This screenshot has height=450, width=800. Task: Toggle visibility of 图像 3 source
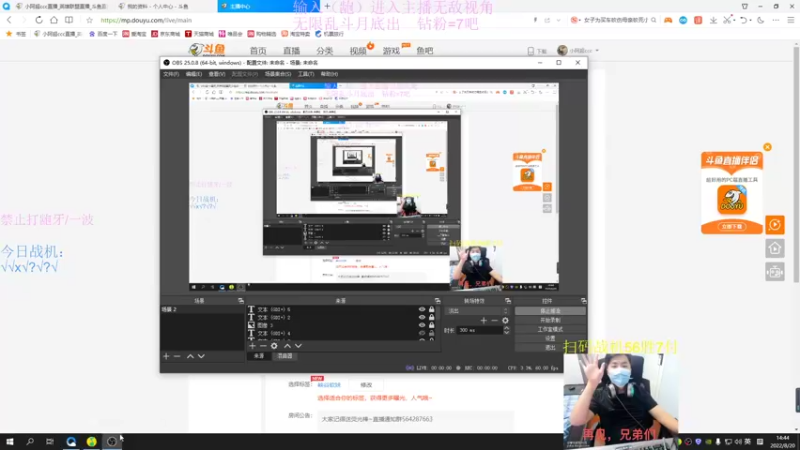(422, 325)
